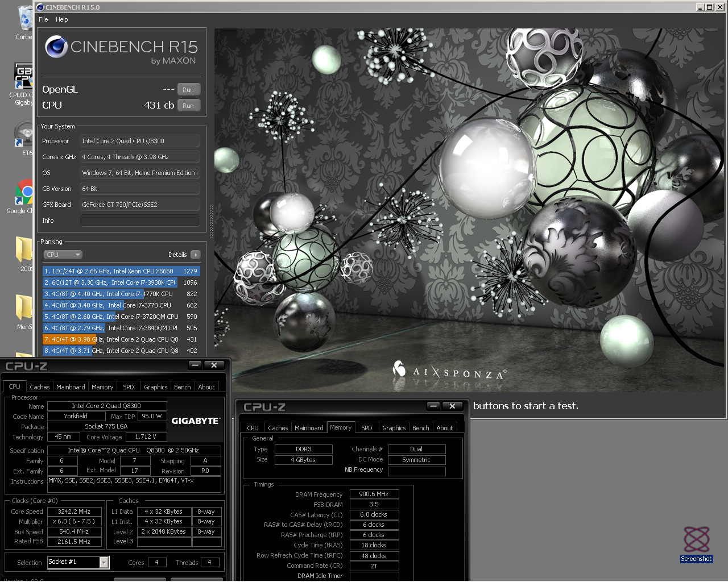Select ranking row Core i7-3840QM
Image resolution: width=728 pixels, height=582 pixels.
[121, 328]
